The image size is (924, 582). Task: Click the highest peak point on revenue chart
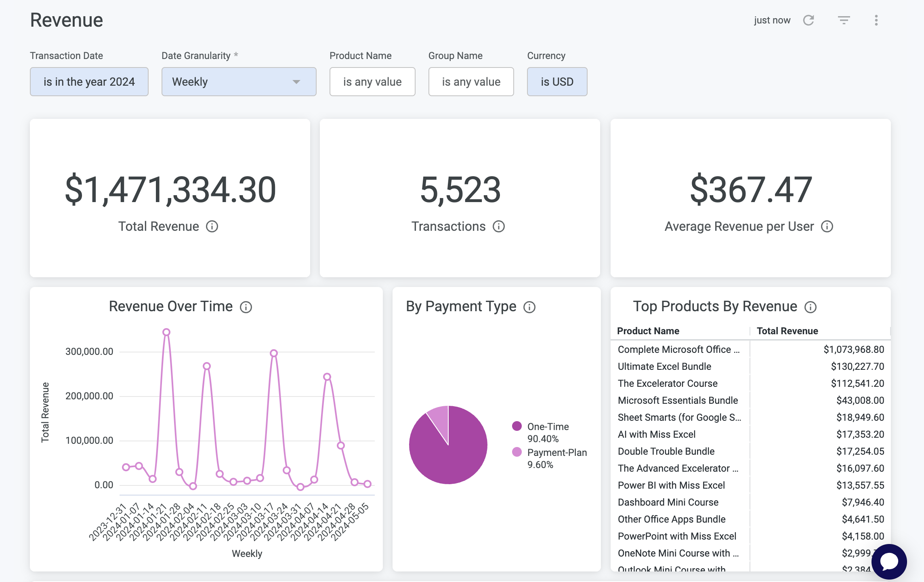click(x=166, y=332)
